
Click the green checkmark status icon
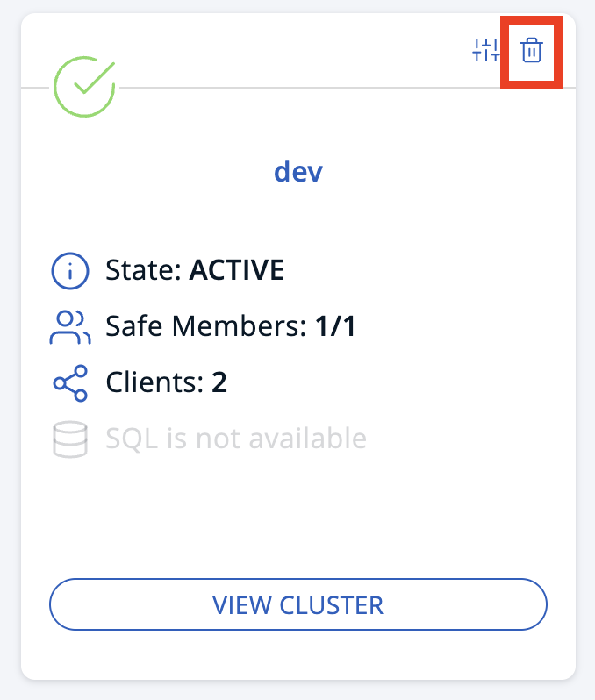[84, 88]
